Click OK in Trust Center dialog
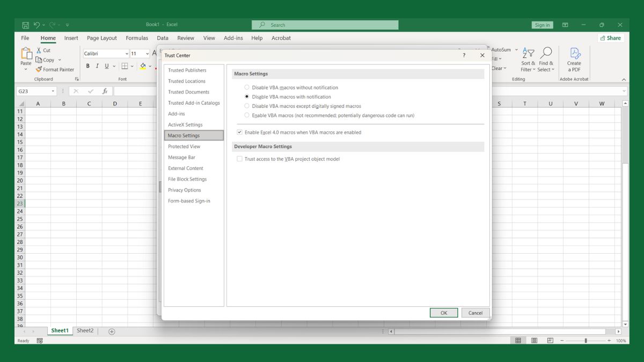The height and width of the screenshot is (362, 644). click(x=444, y=313)
